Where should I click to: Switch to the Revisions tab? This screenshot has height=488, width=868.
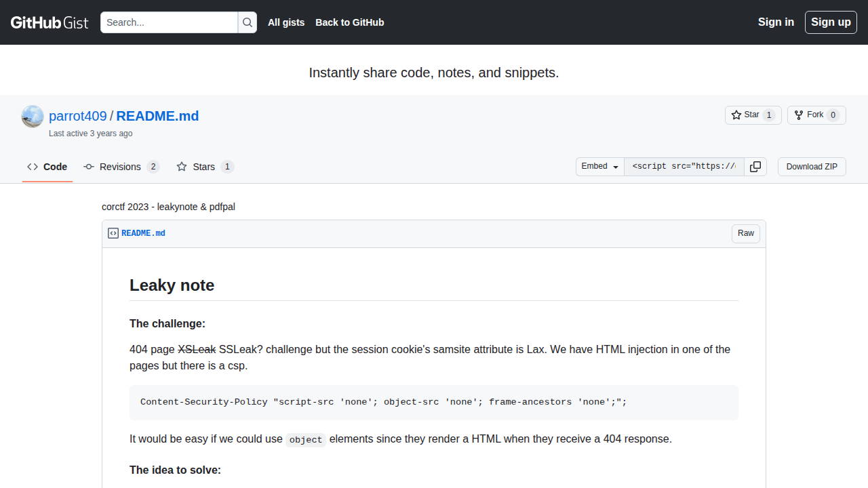coord(121,167)
